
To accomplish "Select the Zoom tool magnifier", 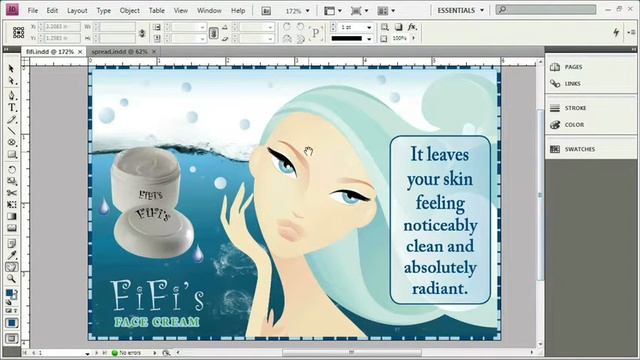I will pos(11,279).
